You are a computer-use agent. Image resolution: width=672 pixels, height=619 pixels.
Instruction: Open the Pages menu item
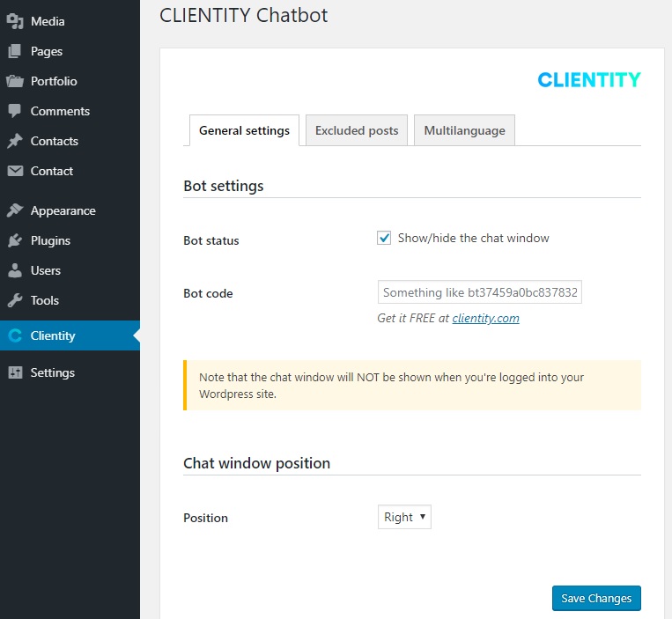pyautogui.click(x=70, y=51)
